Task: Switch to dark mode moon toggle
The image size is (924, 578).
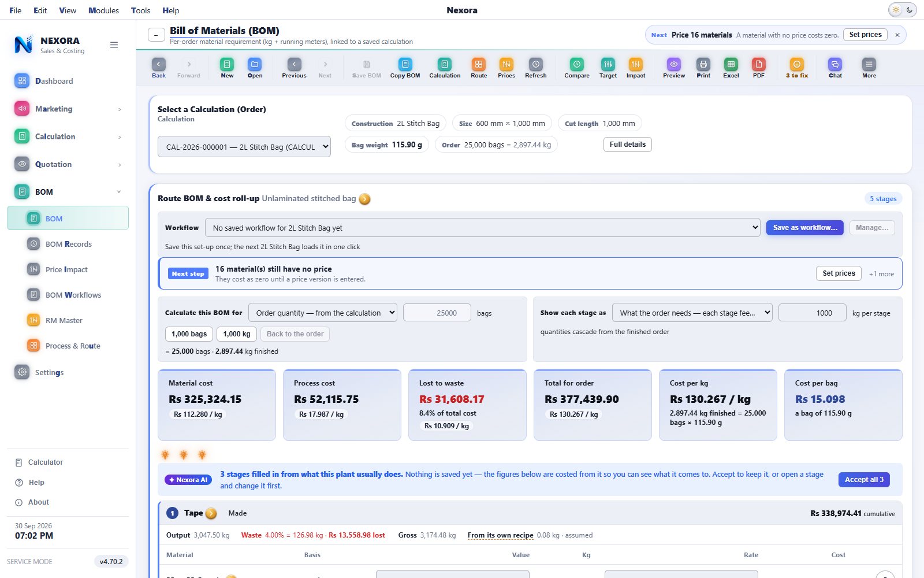Action: (x=910, y=10)
